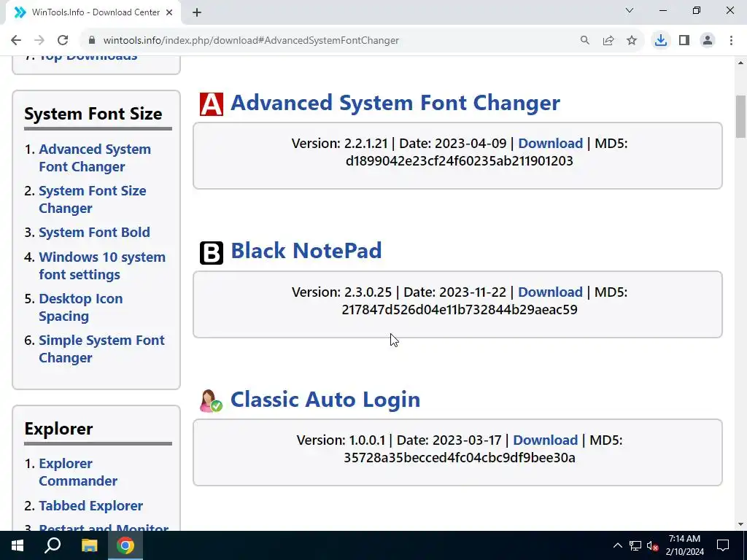Open the tab search chevron

click(630, 10)
